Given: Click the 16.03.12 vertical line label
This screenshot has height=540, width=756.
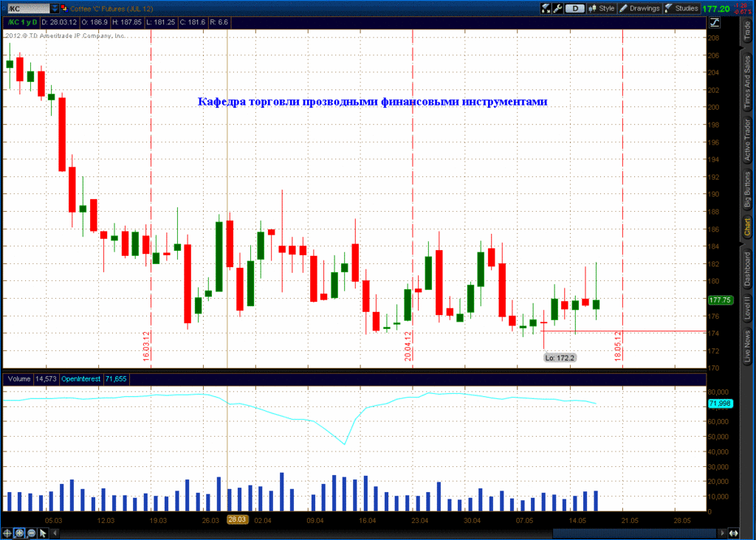Looking at the screenshot, I should click(x=146, y=346).
